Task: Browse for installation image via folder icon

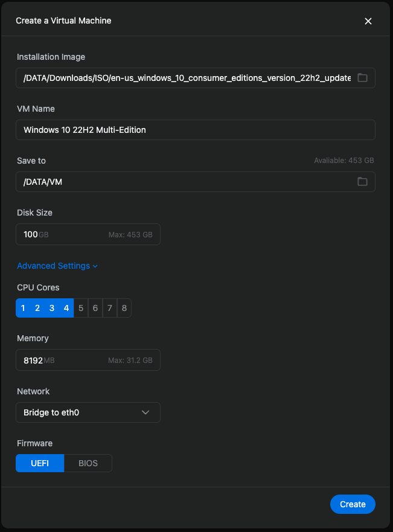Action: point(362,78)
